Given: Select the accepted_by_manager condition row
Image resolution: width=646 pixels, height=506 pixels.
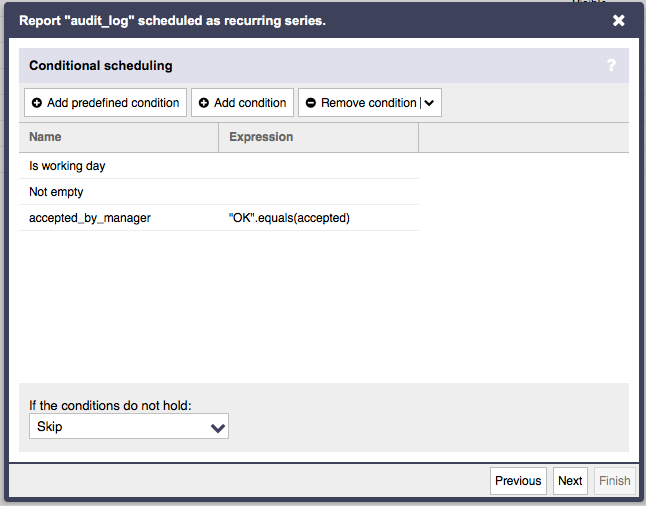Looking at the screenshot, I should tap(219, 218).
